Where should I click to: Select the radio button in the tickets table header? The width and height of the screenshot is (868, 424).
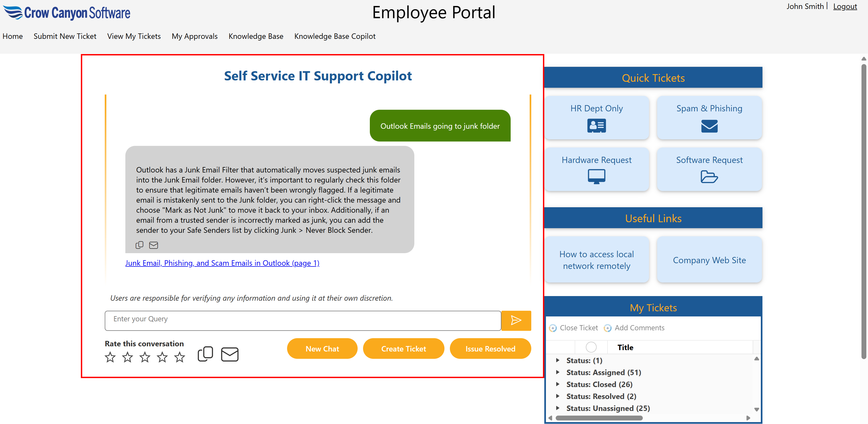(591, 347)
